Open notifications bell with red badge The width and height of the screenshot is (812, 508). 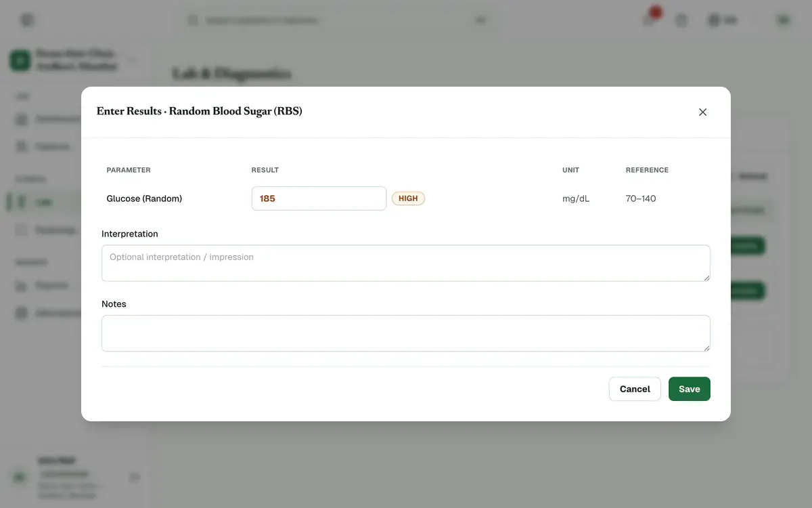tap(649, 20)
